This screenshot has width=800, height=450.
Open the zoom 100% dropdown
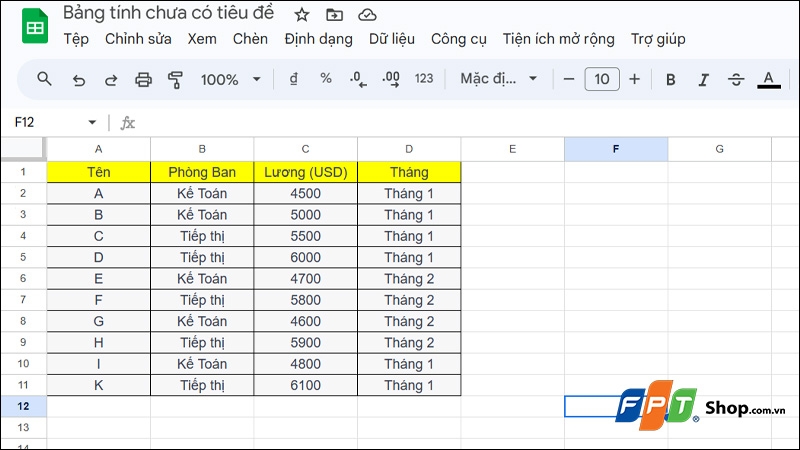point(231,80)
